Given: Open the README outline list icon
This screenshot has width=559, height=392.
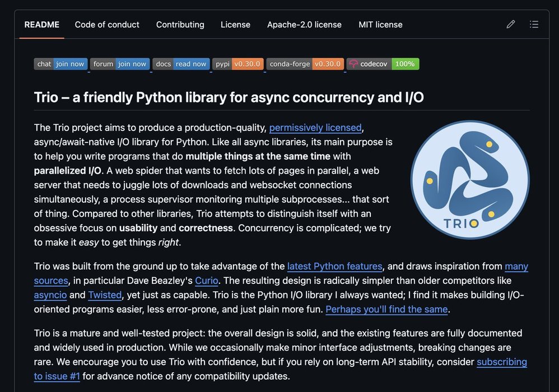Looking at the screenshot, I should (534, 25).
